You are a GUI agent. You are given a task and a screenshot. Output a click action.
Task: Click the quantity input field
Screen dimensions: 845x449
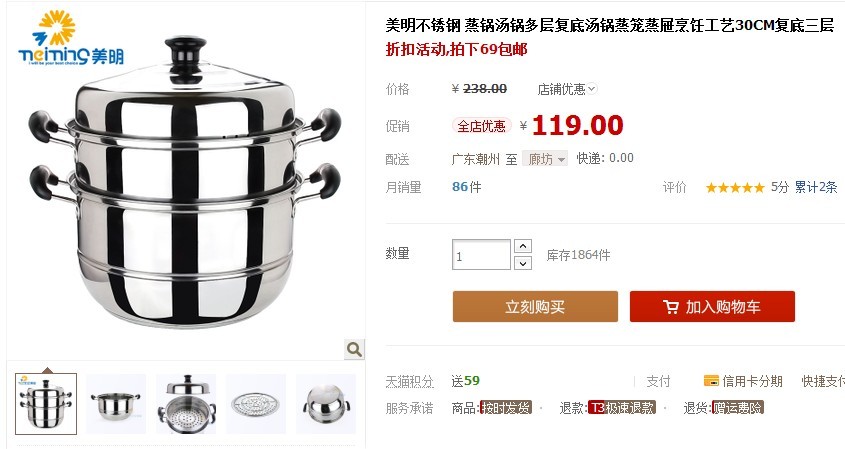point(481,254)
